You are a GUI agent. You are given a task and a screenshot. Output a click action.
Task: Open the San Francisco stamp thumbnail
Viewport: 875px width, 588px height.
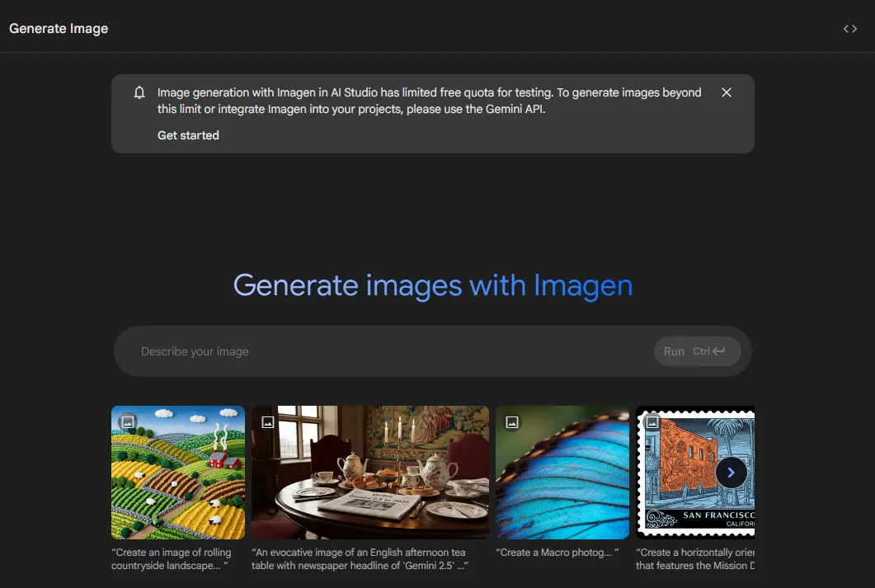695,473
